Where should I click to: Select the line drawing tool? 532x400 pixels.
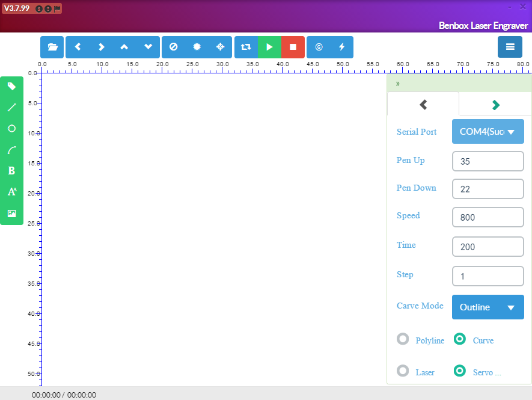click(12, 107)
